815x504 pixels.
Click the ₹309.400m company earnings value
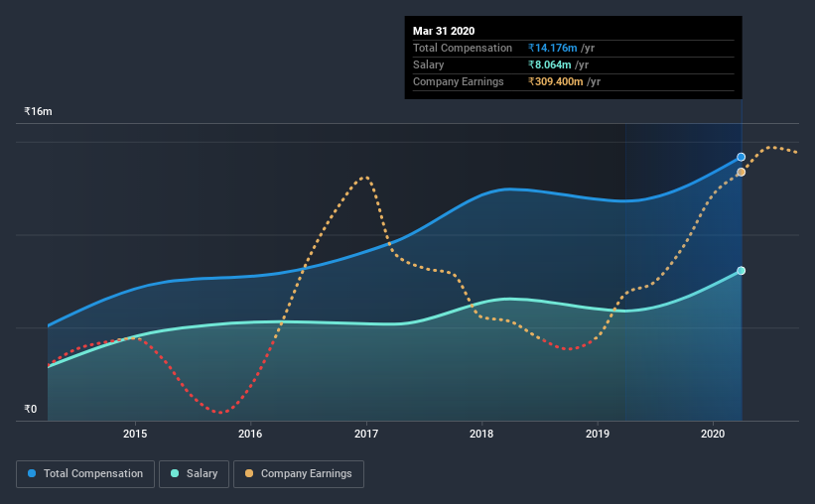click(x=556, y=81)
